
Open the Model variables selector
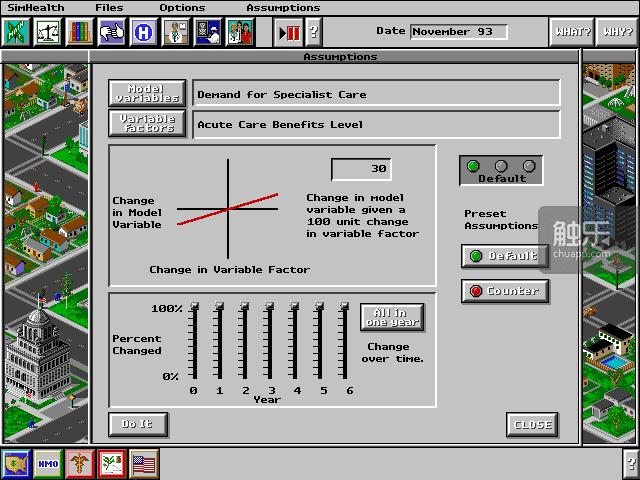(148, 93)
